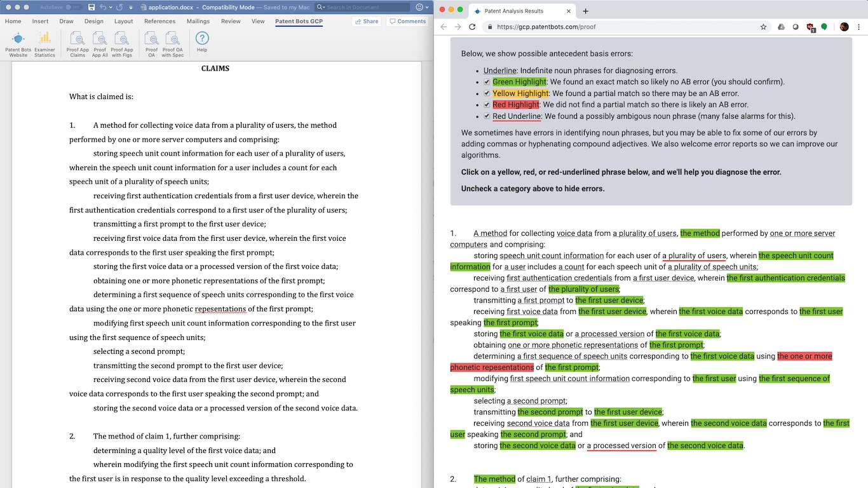Click underlined 'claim 1' in claim 2
Image resolution: width=868 pixels, height=488 pixels.
539,479
